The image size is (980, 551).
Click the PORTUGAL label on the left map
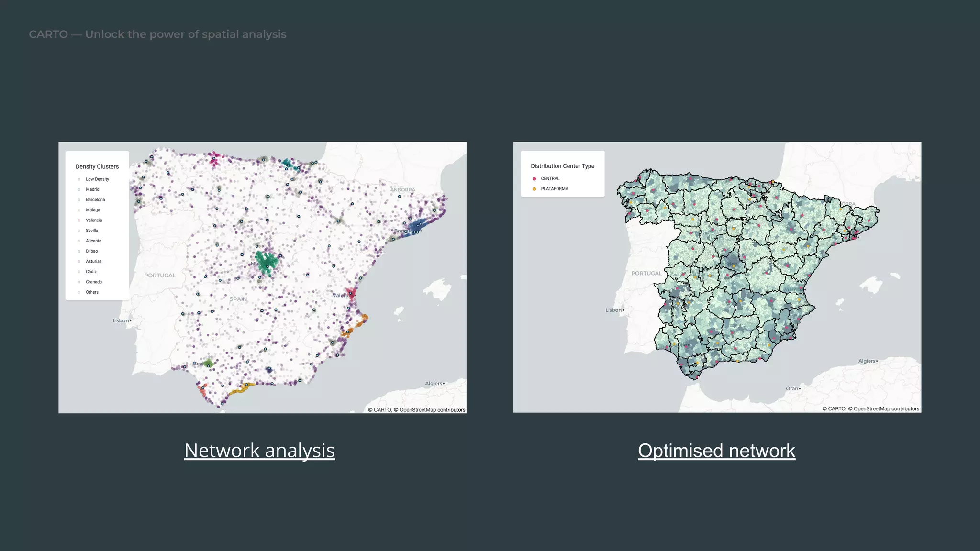pos(160,275)
